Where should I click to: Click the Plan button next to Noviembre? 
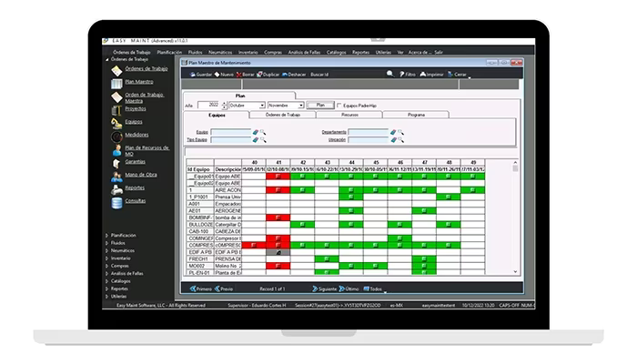click(x=320, y=106)
